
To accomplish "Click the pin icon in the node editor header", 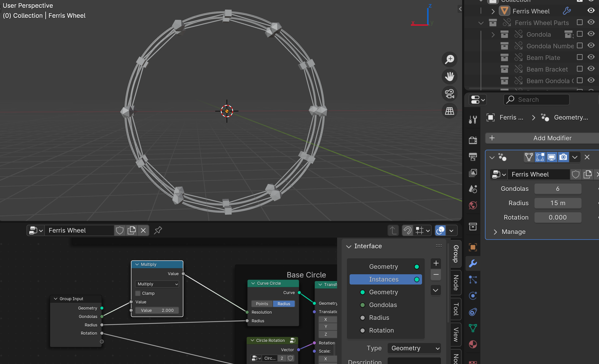I will coord(158,230).
